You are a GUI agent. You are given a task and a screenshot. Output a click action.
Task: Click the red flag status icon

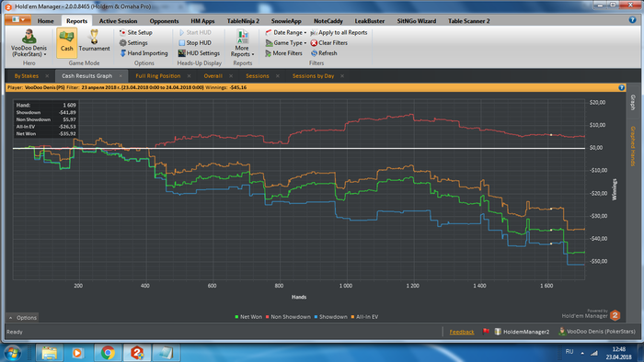pos(486,332)
